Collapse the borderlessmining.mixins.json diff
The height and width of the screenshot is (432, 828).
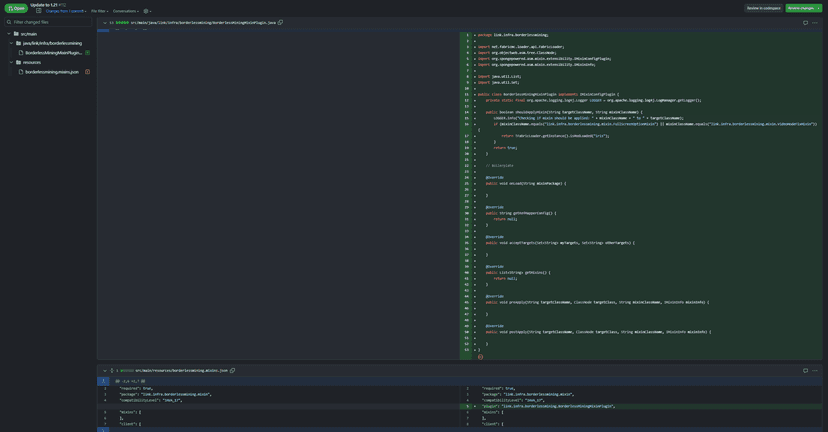105,371
